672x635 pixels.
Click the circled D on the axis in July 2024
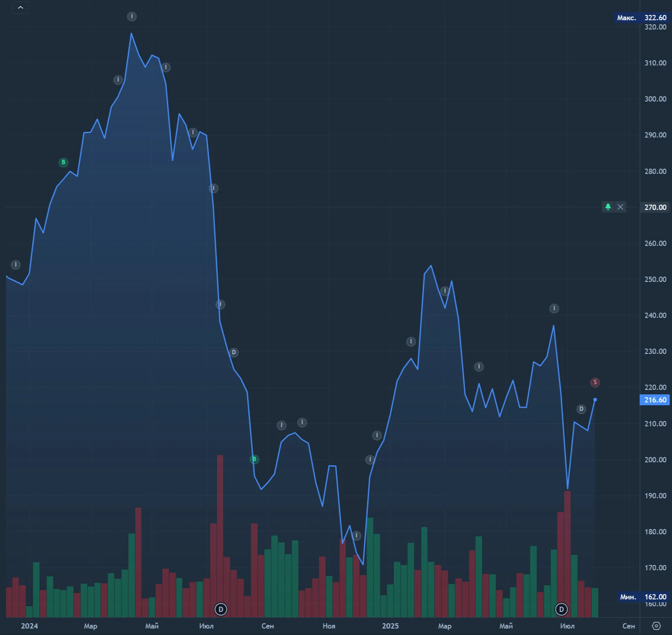point(220,610)
